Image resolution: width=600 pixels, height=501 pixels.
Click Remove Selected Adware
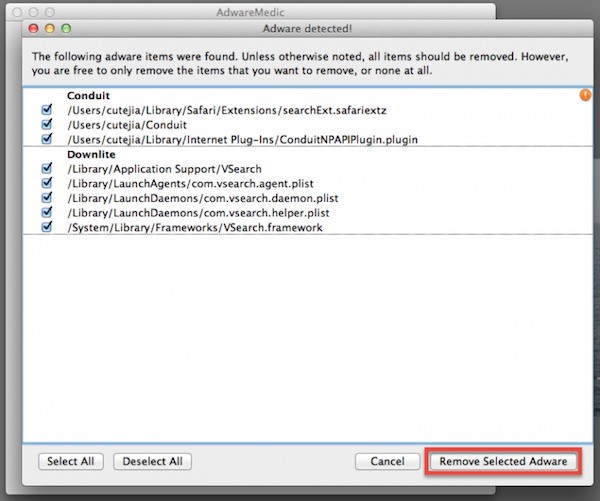[503, 462]
